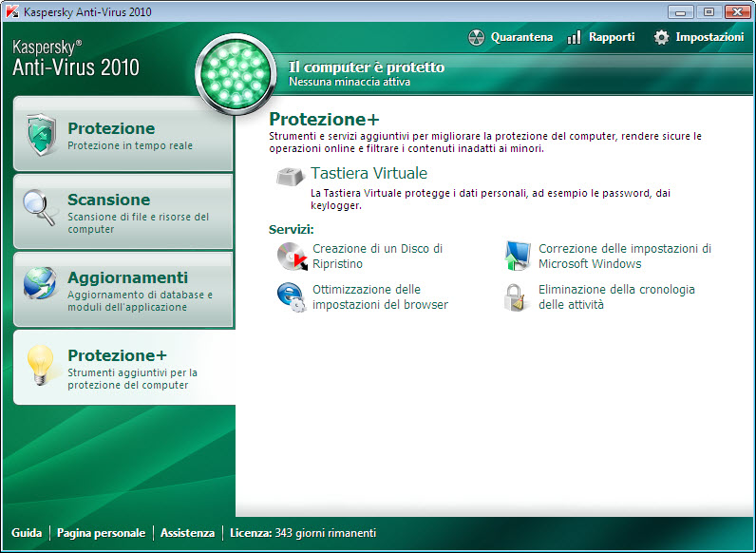Select the Protezione+ sidebar tab
This screenshot has width=756, height=553.
(123, 367)
